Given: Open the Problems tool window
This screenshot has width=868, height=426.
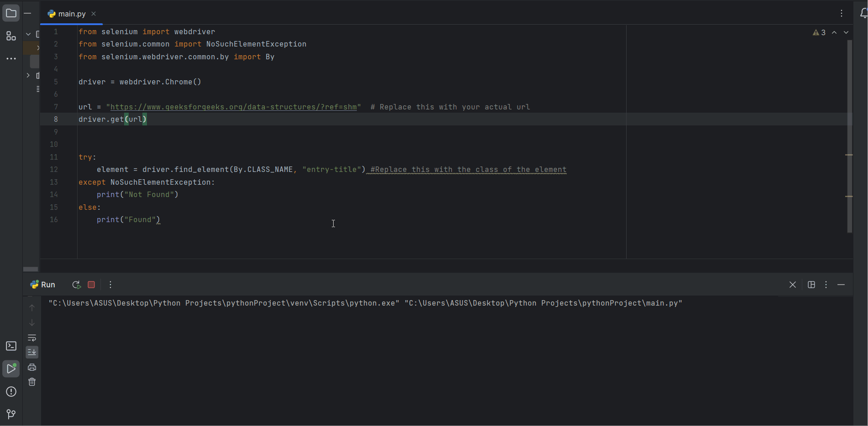Looking at the screenshot, I should 11,392.
